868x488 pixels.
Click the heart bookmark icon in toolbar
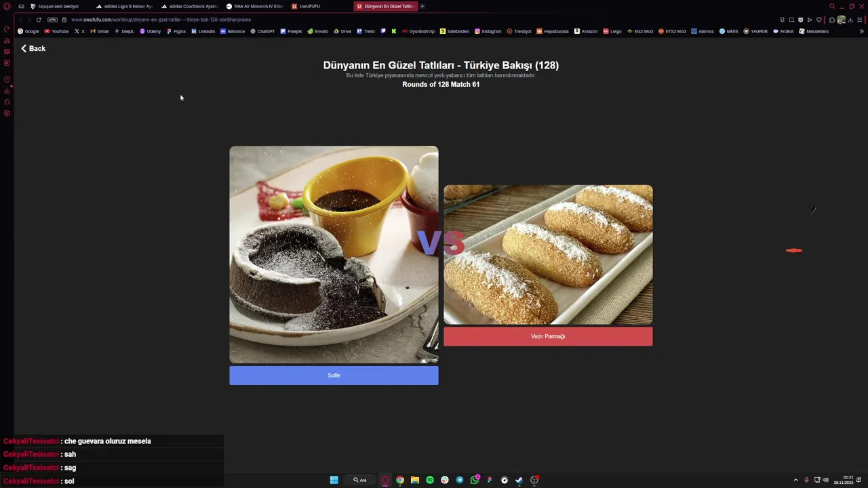point(819,20)
